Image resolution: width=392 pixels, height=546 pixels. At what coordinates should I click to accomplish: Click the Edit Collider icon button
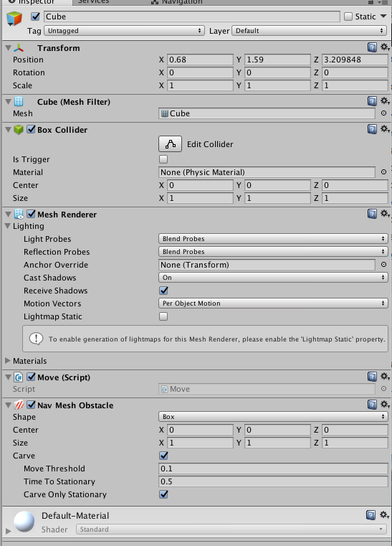coord(170,143)
